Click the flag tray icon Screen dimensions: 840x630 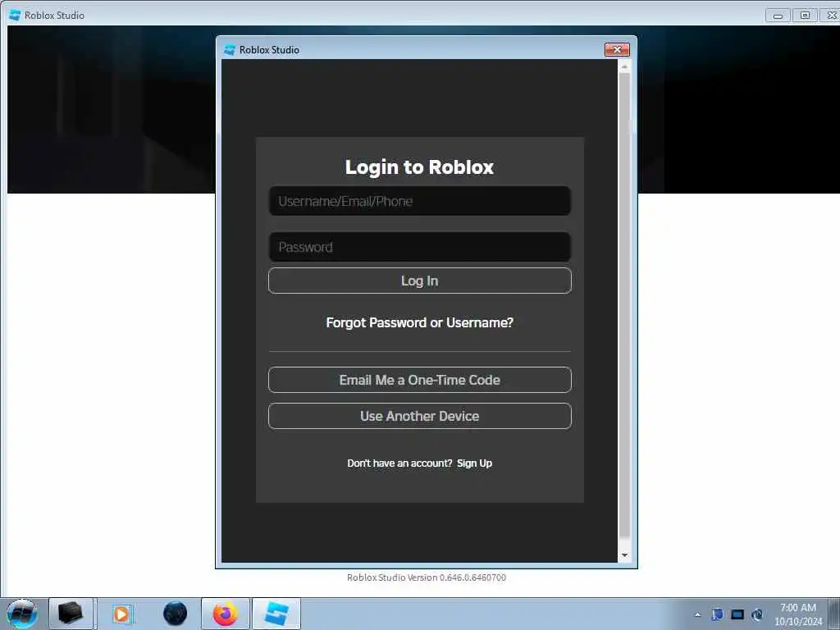(x=717, y=614)
